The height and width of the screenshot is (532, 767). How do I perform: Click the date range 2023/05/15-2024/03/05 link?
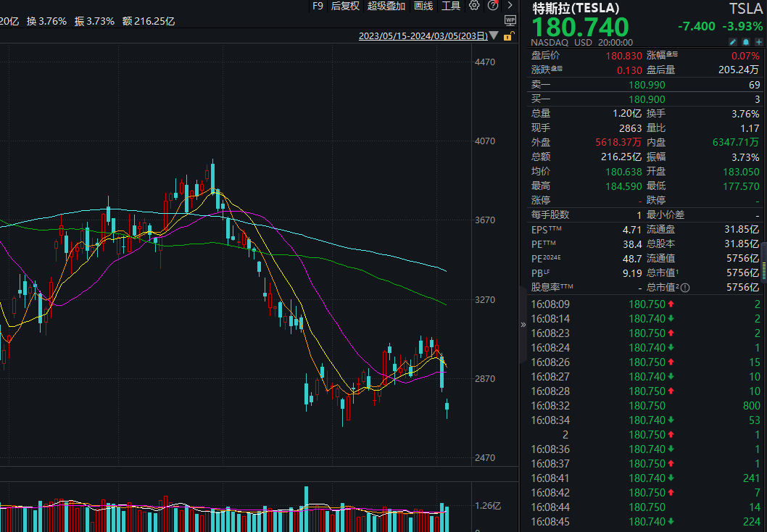(x=423, y=36)
